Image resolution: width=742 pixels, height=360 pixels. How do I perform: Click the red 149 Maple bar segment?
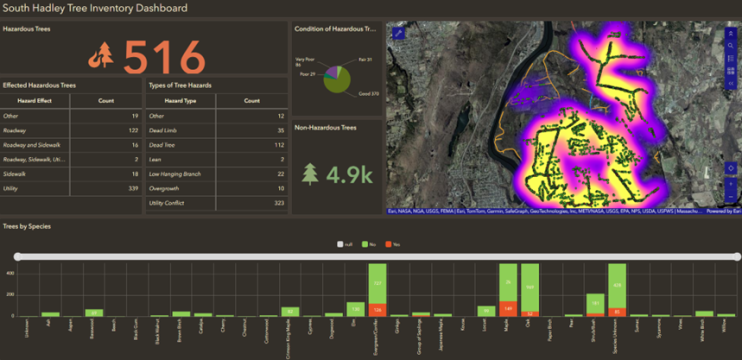tap(508, 309)
